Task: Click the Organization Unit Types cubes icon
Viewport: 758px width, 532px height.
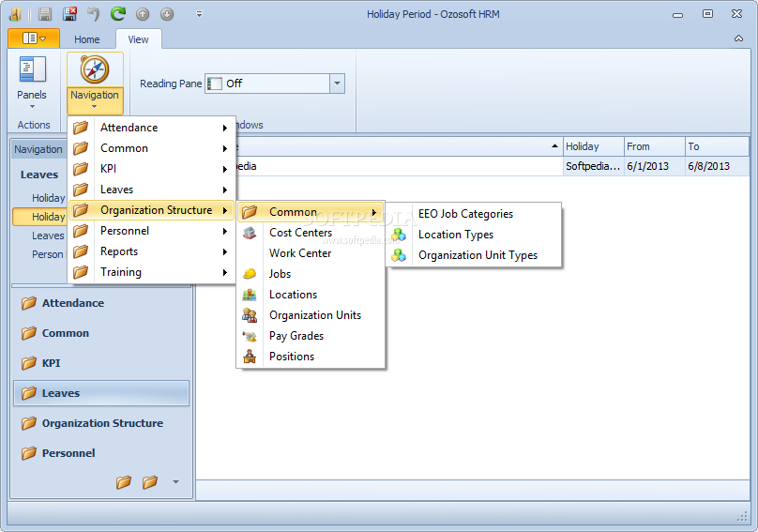Action: tap(399, 255)
